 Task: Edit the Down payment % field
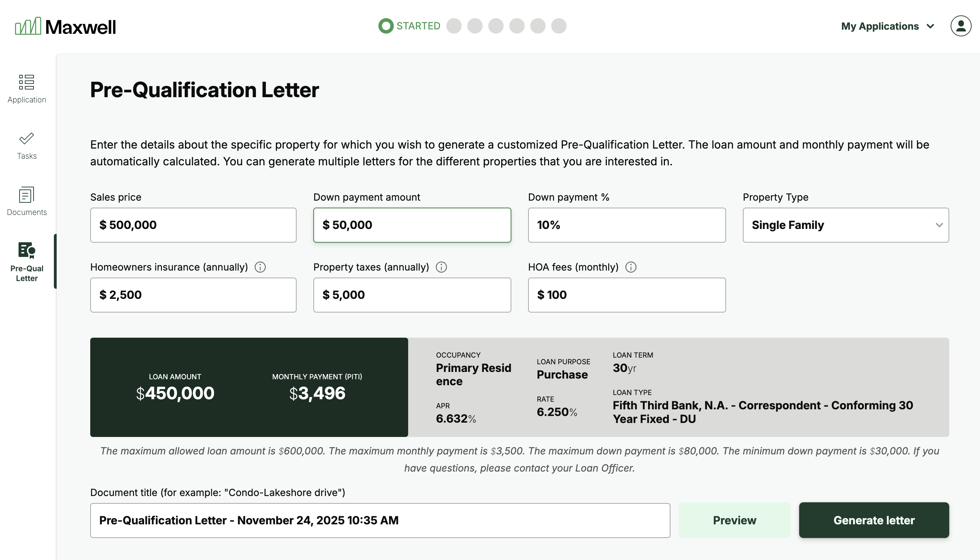[x=626, y=225]
